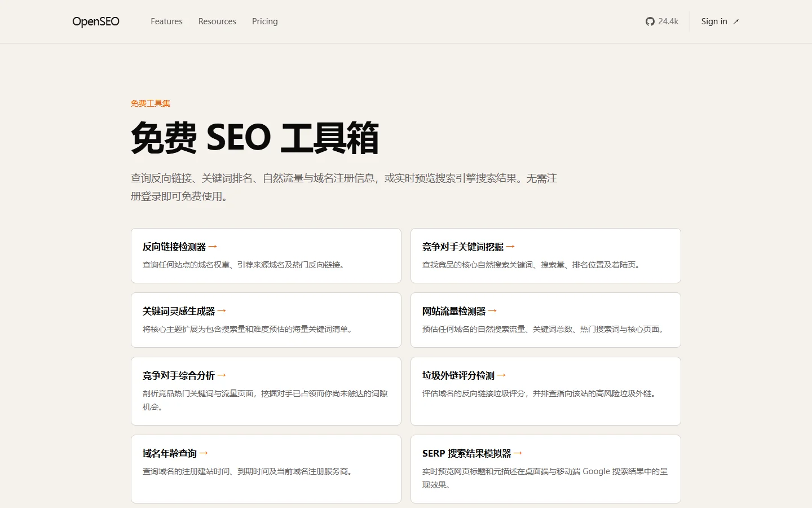This screenshot has width=812, height=508.
Task: Click the arrow next to SERP 搜索结果模拟器
Action: [x=518, y=453]
